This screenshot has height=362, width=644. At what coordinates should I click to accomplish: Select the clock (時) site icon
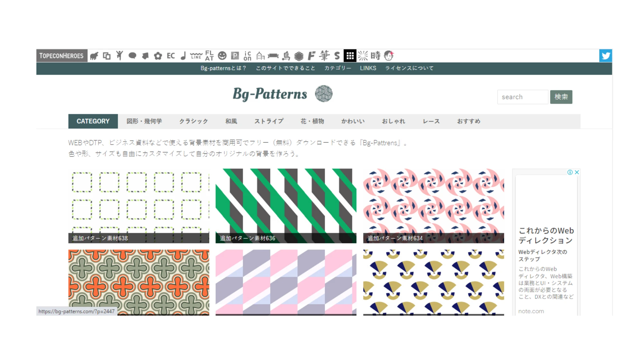[x=375, y=56]
